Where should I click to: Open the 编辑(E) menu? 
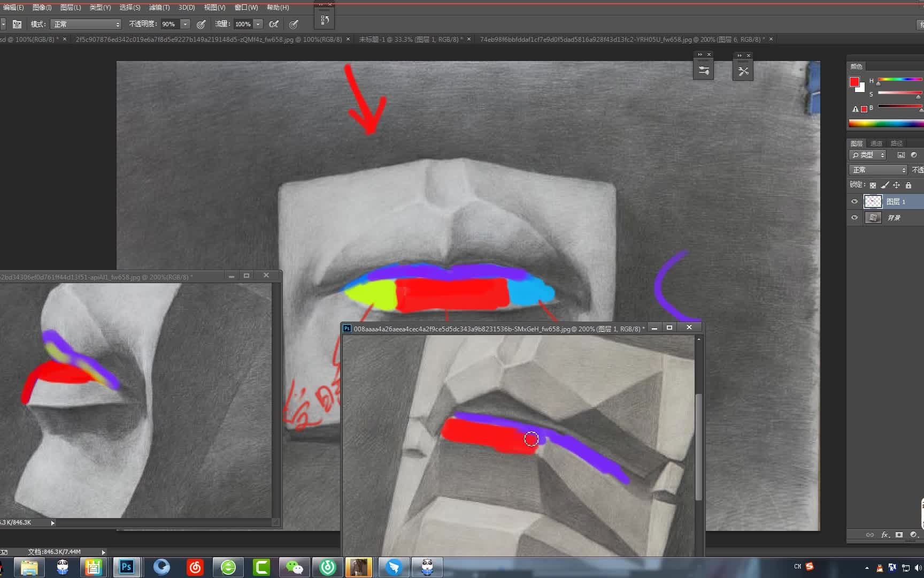[x=13, y=7]
